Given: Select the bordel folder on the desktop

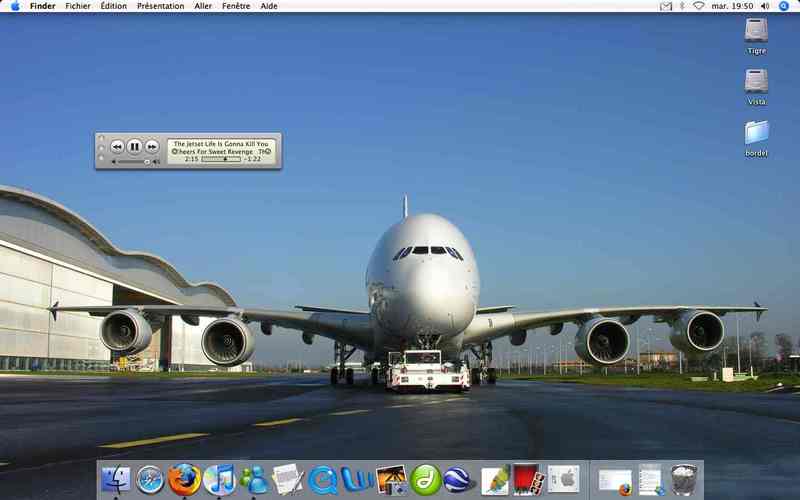Looking at the screenshot, I should [x=756, y=138].
